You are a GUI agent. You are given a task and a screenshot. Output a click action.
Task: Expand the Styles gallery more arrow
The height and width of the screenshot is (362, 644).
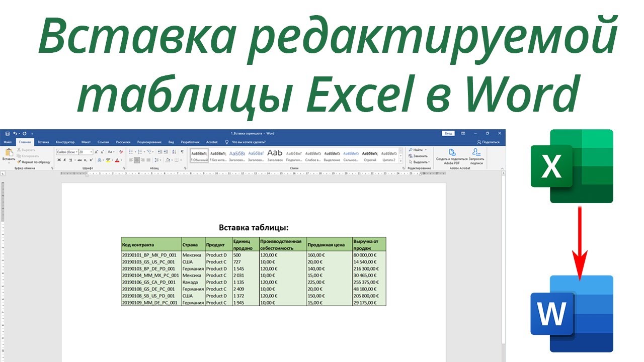[401, 160]
